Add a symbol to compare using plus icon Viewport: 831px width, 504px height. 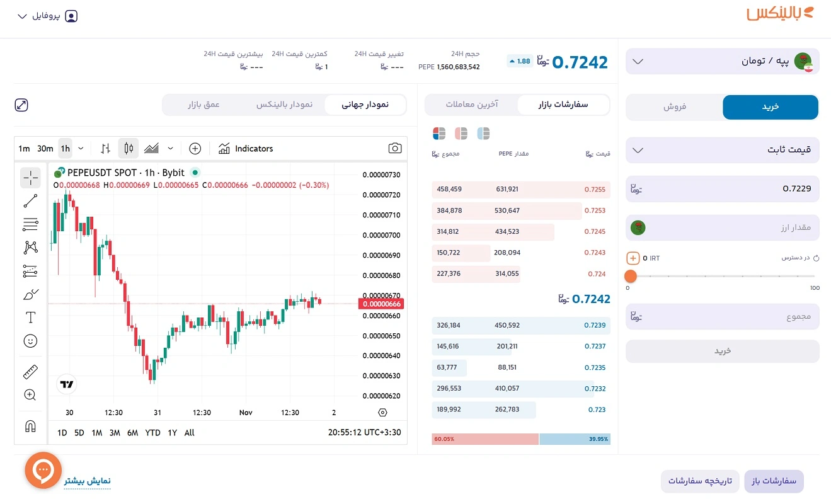click(195, 149)
